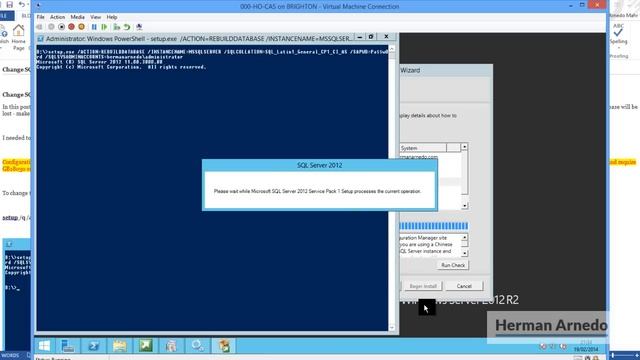Open the Help menu
This screenshot has width=640, height=360.
[112, 17]
